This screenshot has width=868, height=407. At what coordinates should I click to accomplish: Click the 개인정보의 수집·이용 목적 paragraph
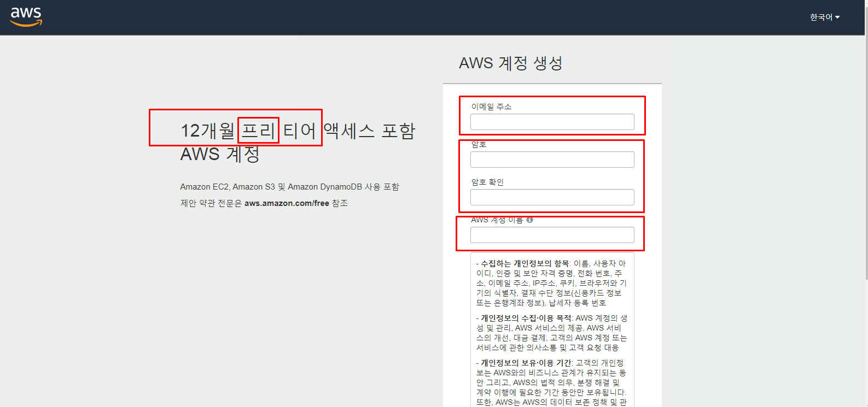point(552,333)
